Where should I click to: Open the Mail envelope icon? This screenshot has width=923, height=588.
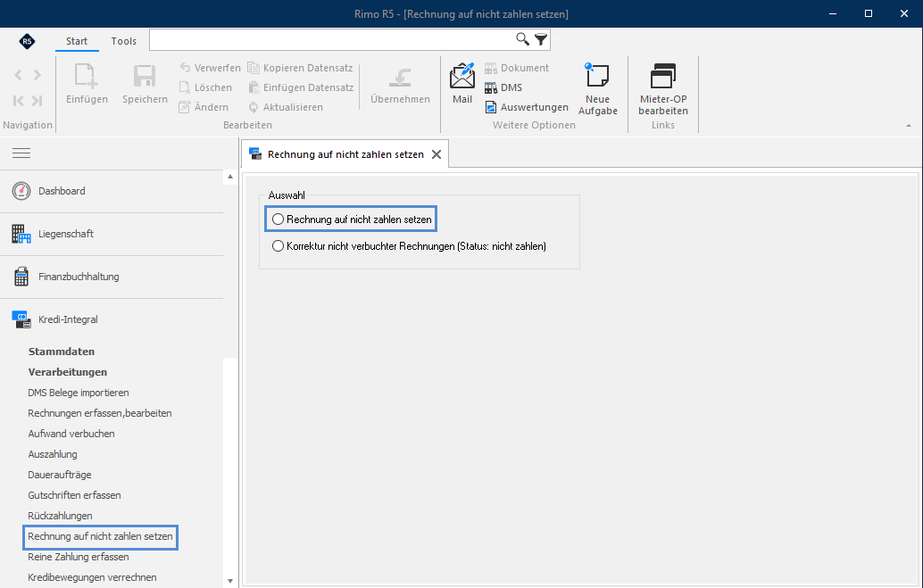coord(462,76)
